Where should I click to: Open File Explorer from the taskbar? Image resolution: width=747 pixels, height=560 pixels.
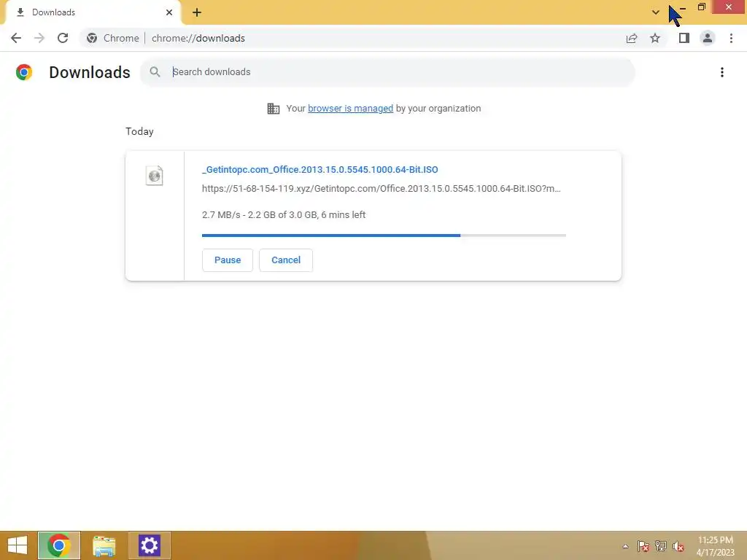(104, 545)
